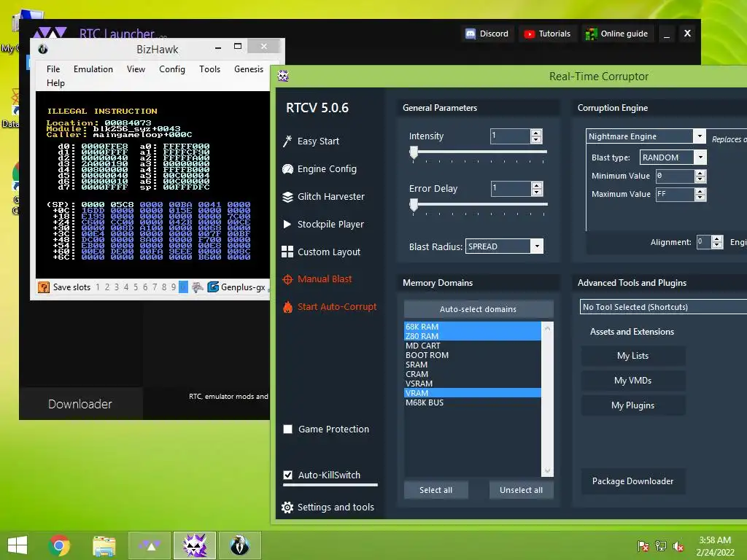
Task: Click Memory Domains list scrollbar
Action: coord(547,399)
